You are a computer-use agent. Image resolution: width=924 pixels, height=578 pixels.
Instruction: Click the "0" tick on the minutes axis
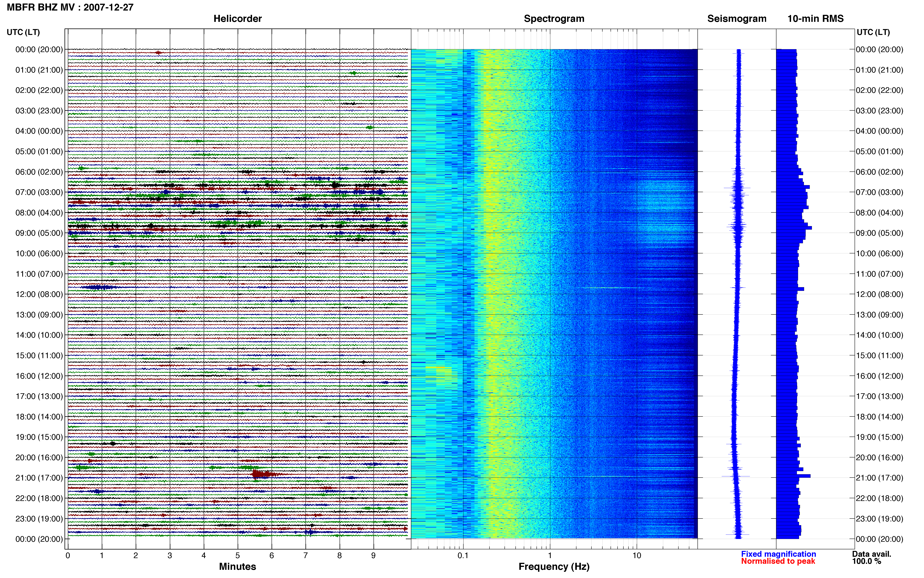pyautogui.click(x=68, y=555)
